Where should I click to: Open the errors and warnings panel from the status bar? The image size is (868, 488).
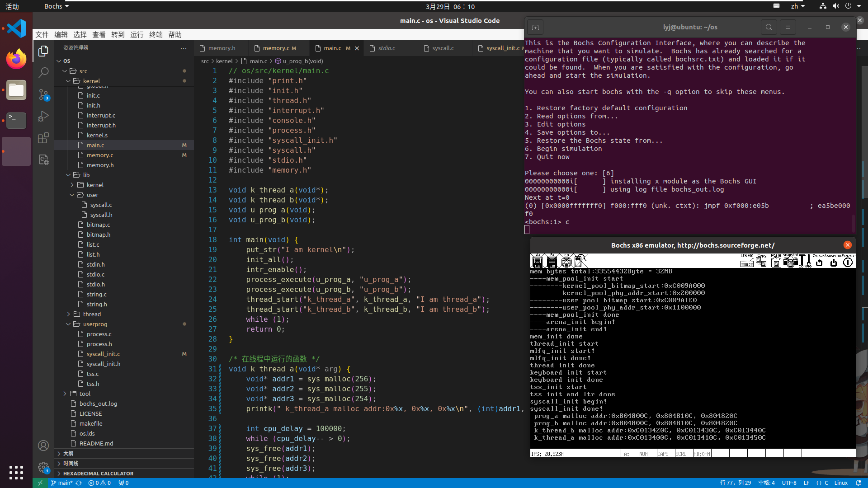pos(99,483)
